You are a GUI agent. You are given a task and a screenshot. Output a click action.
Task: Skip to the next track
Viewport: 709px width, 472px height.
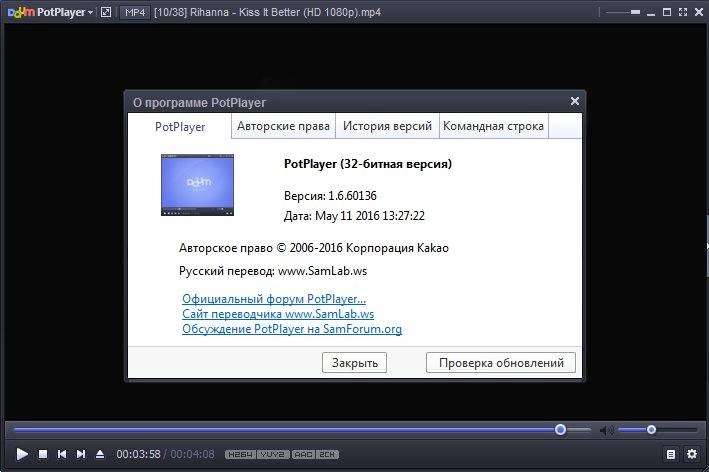point(81,453)
